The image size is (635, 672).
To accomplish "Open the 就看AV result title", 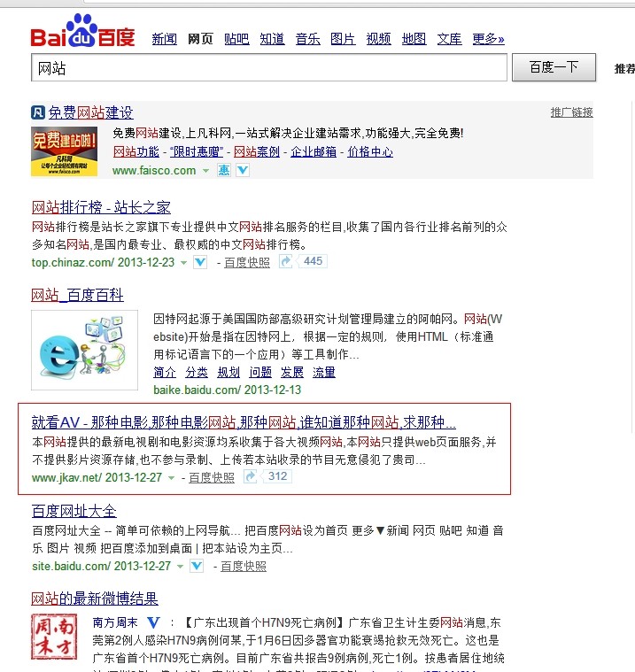I will [x=244, y=422].
